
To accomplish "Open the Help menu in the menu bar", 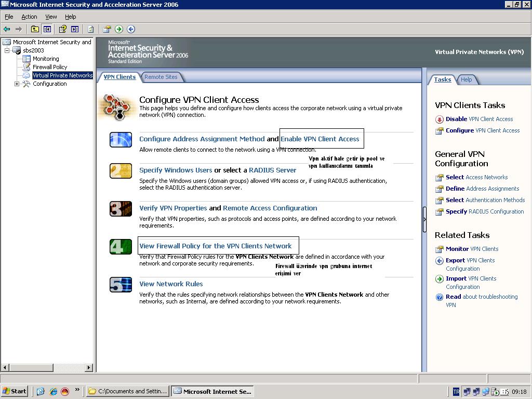I will pos(71,17).
